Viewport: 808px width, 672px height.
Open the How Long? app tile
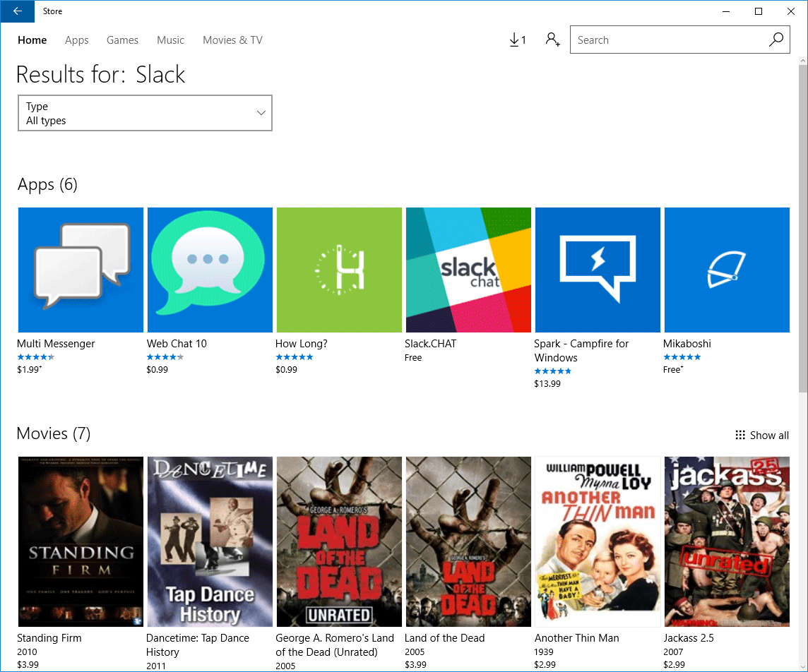339,270
